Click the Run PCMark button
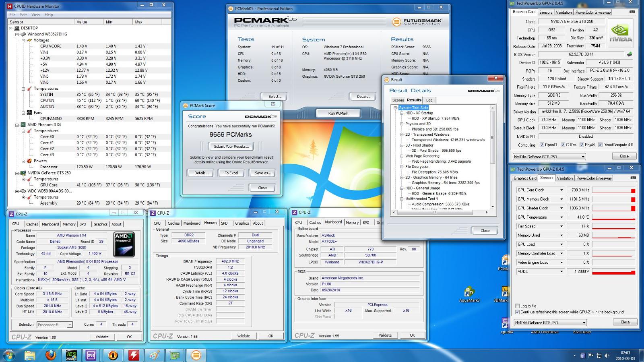Viewport: 644px width, 362px height. tap(338, 113)
